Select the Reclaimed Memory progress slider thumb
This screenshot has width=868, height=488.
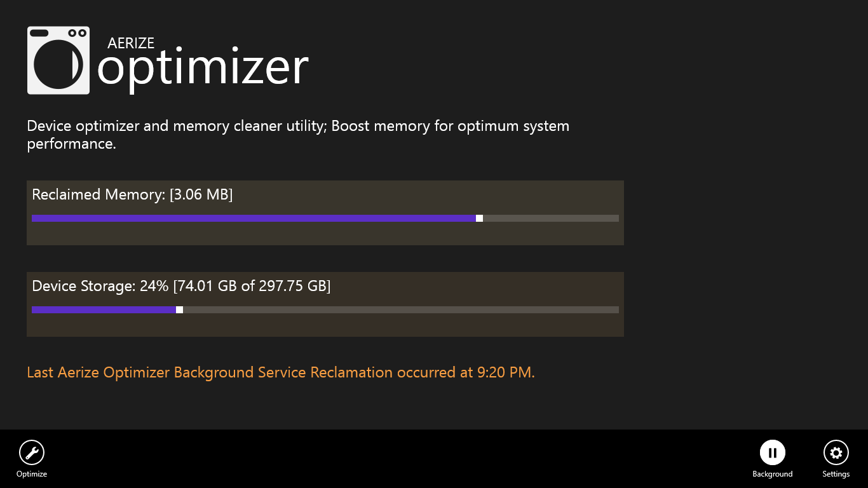479,218
